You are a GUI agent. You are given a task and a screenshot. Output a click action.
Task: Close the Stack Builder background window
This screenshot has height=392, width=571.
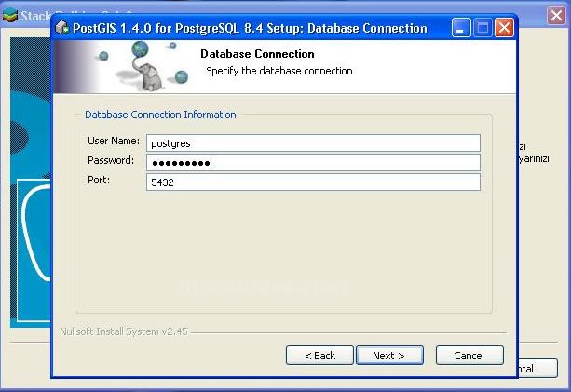(556, 15)
